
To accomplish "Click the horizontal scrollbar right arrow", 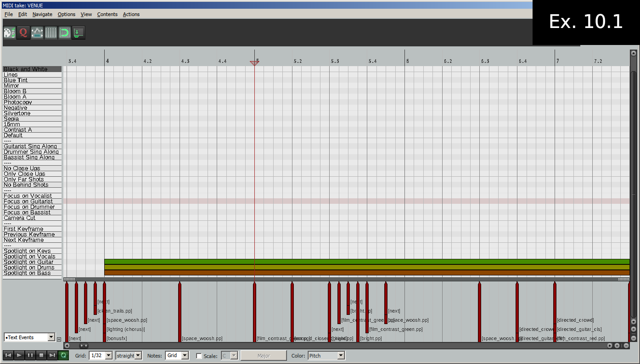I will 610,346.
